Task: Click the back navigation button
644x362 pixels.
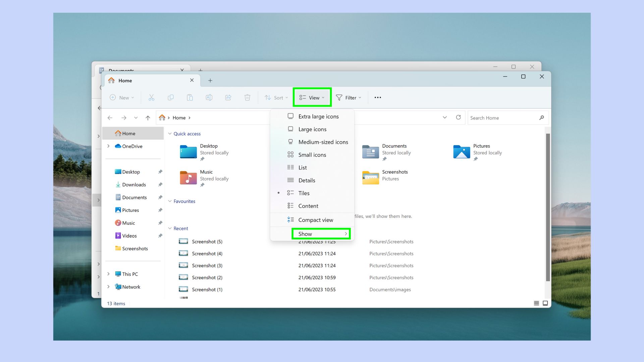Action: (110, 118)
